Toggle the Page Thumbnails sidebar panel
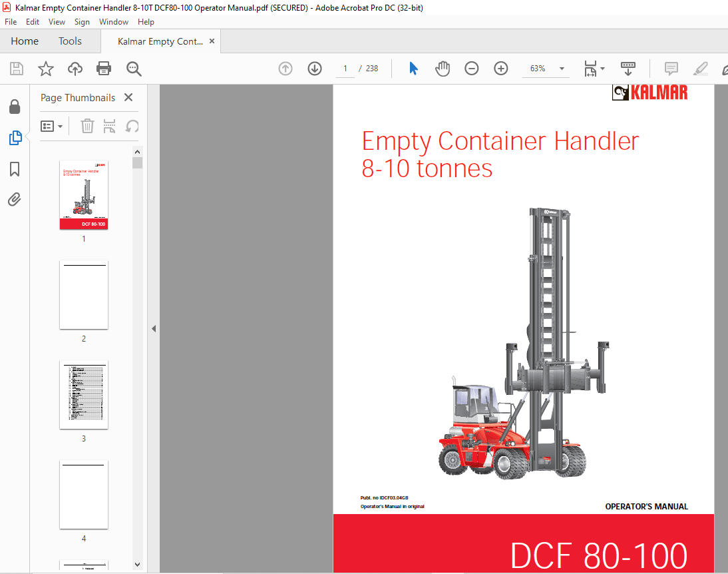The image size is (728, 574). pos(15,138)
